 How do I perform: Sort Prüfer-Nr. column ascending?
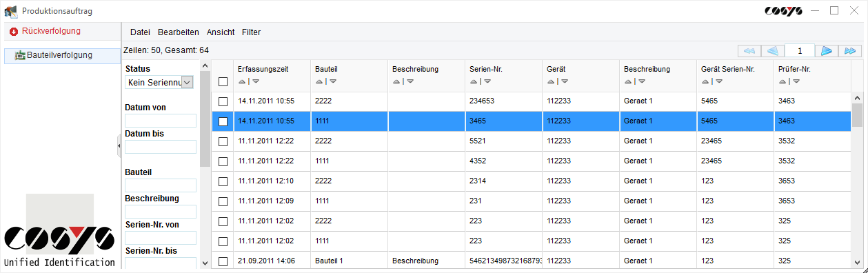(782, 81)
